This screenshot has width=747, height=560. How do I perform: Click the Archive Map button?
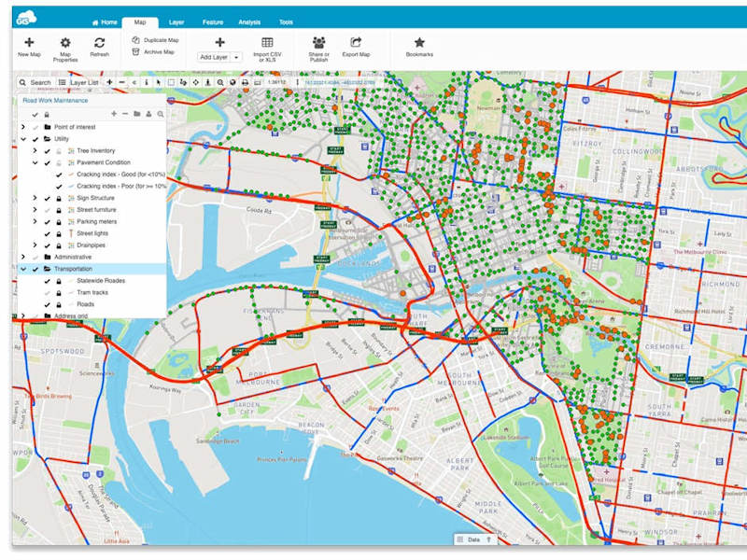pos(153,51)
